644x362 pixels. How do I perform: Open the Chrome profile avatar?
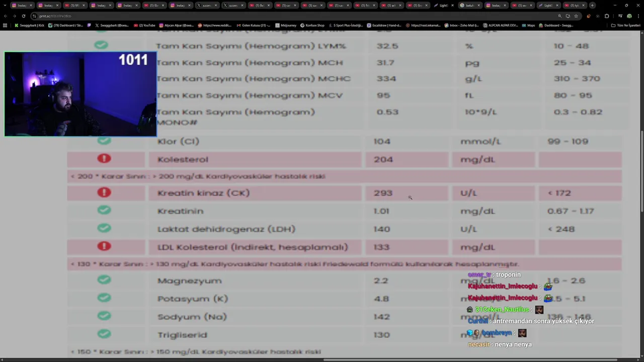tap(629, 16)
